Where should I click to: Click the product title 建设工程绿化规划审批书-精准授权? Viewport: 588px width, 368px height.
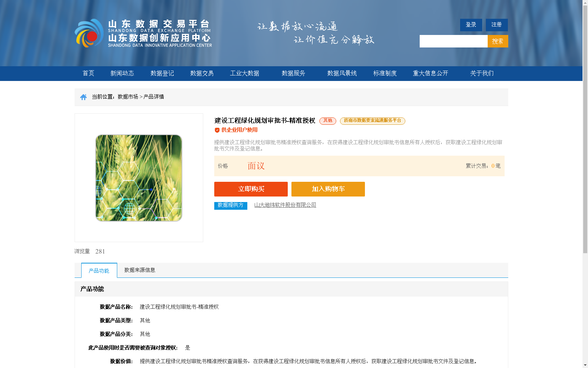265,120
